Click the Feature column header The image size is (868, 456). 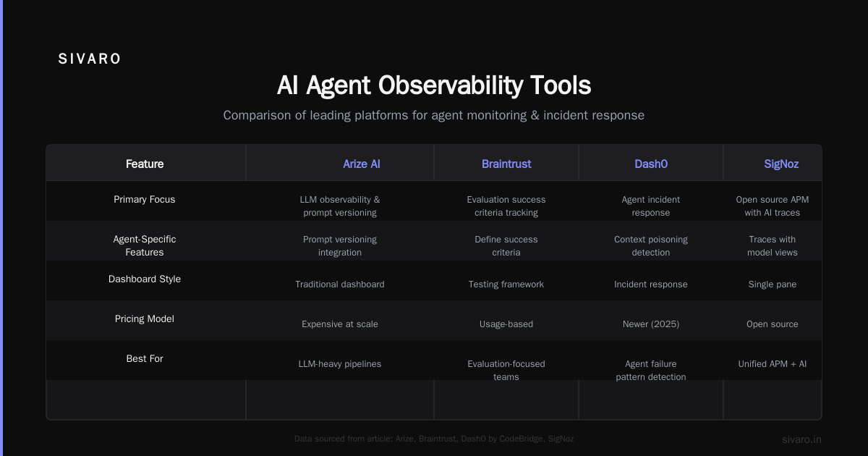pyautogui.click(x=145, y=164)
